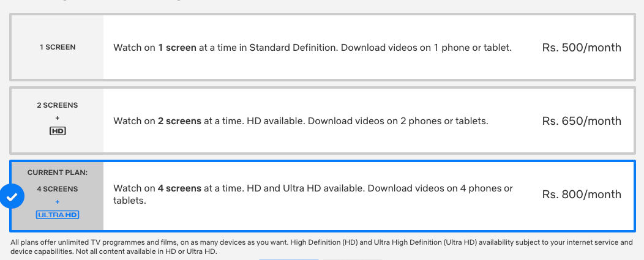
Task: Select the 1 SCREEN plan label
Action: (58, 47)
